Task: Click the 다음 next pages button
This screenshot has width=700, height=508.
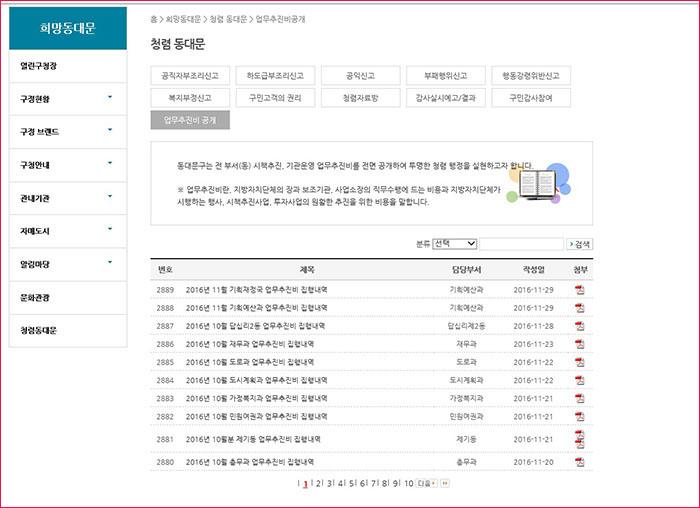Action: pos(426,483)
